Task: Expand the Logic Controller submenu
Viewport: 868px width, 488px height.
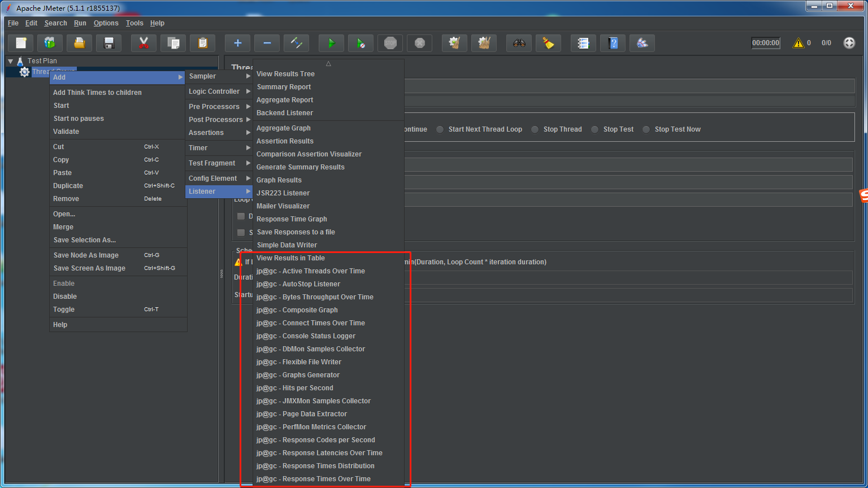Action: point(219,91)
